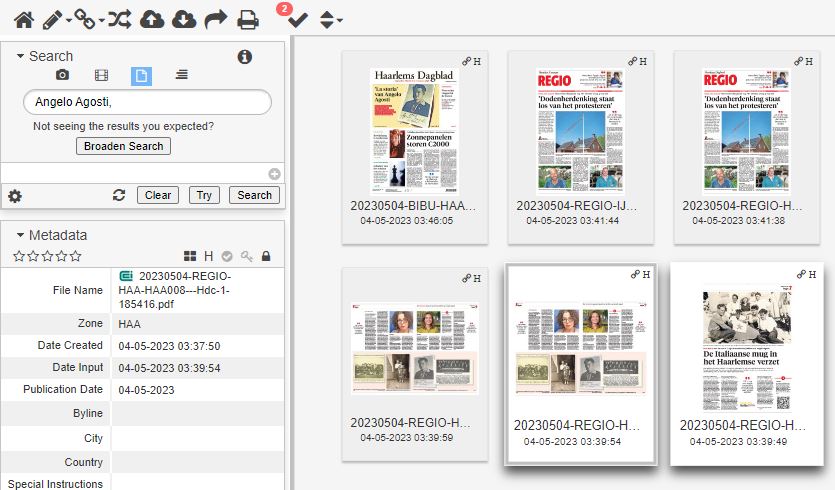
Task: Go to the Home icon in toolbar
Action: 23,18
